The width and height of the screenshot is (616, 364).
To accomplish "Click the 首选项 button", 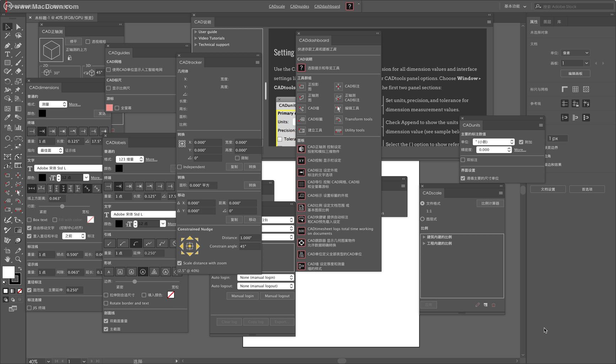I will [x=587, y=189].
